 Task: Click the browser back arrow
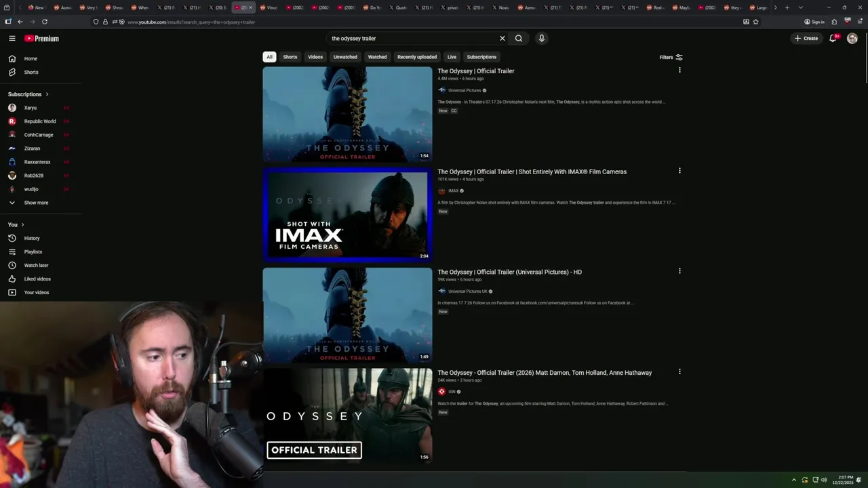click(20, 22)
